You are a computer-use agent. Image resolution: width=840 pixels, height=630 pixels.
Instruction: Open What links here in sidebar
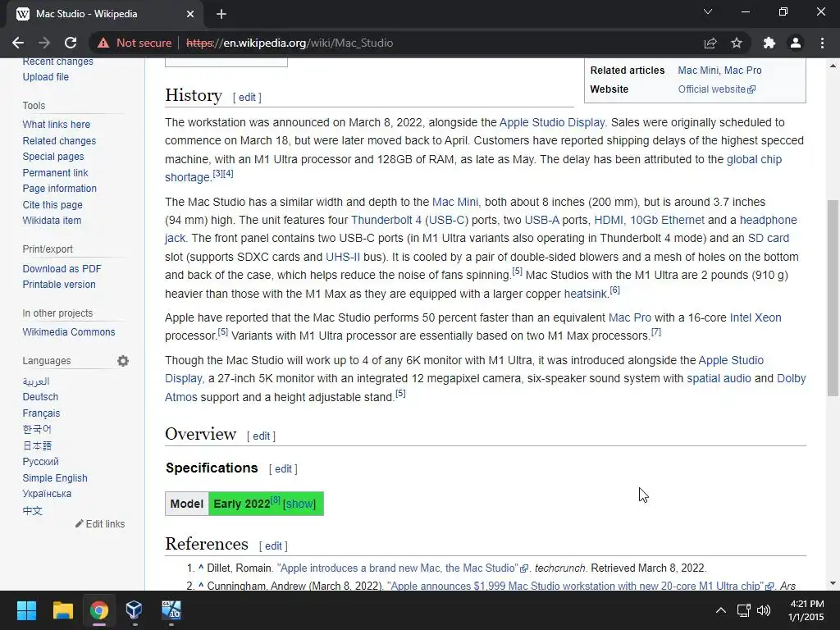[57, 125]
